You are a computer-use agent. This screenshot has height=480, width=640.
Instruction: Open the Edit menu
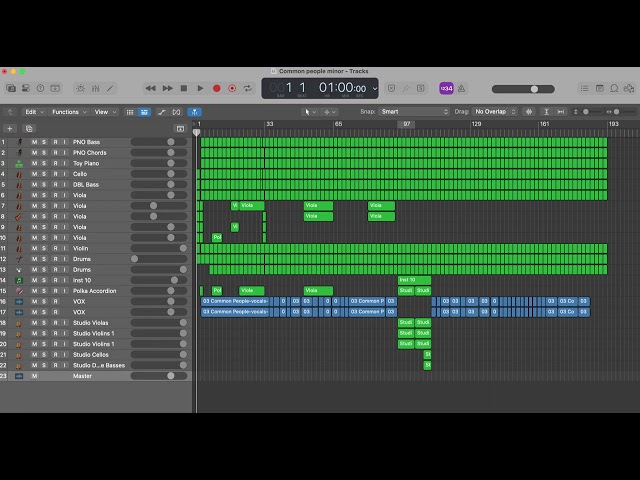coord(34,112)
